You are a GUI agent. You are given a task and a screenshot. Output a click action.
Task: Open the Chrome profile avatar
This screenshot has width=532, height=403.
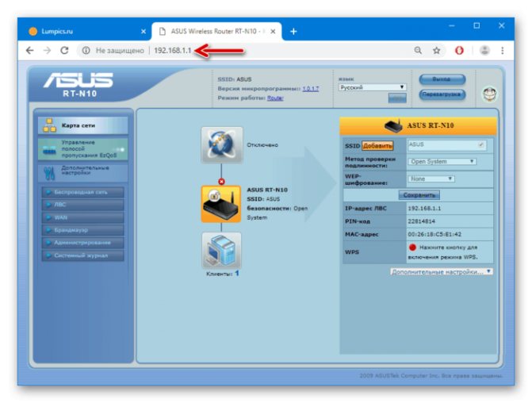pos(485,51)
